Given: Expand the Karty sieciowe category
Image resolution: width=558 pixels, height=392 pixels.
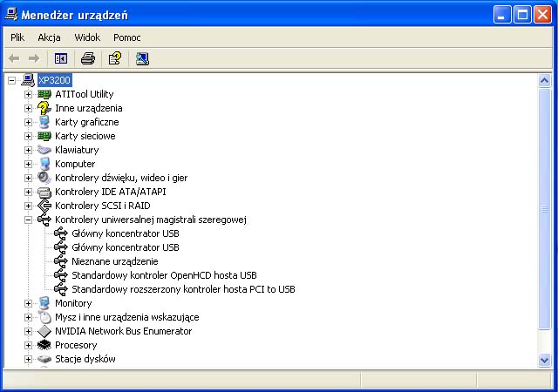Looking at the screenshot, I should [x=28, y=136].
